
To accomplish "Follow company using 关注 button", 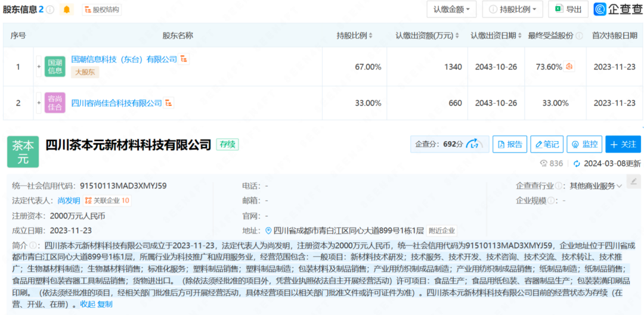I will pyautogui.click(x=623, y=144).
